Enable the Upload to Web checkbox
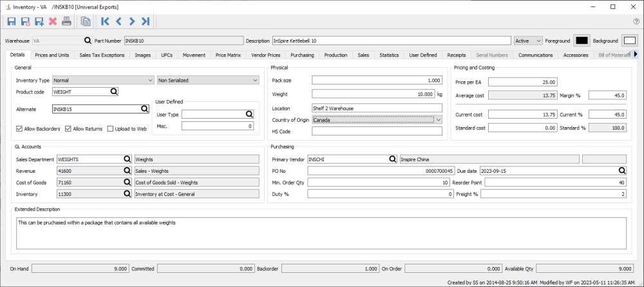This screenshot has width=644, height=287. point(110,129)
